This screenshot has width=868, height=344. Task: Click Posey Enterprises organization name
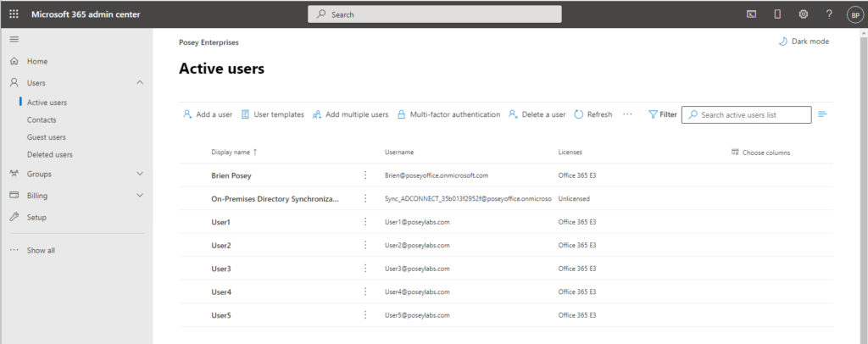[x=209, y=42]
